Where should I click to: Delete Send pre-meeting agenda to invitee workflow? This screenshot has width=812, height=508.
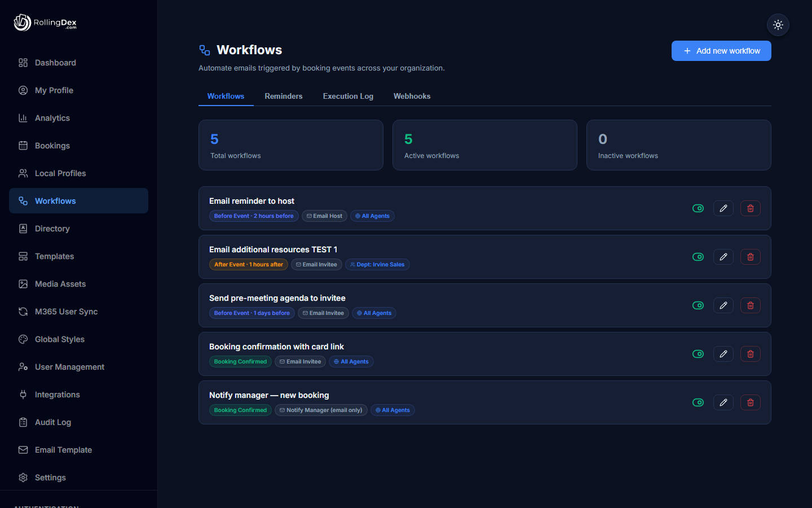[x=751, y=305]
